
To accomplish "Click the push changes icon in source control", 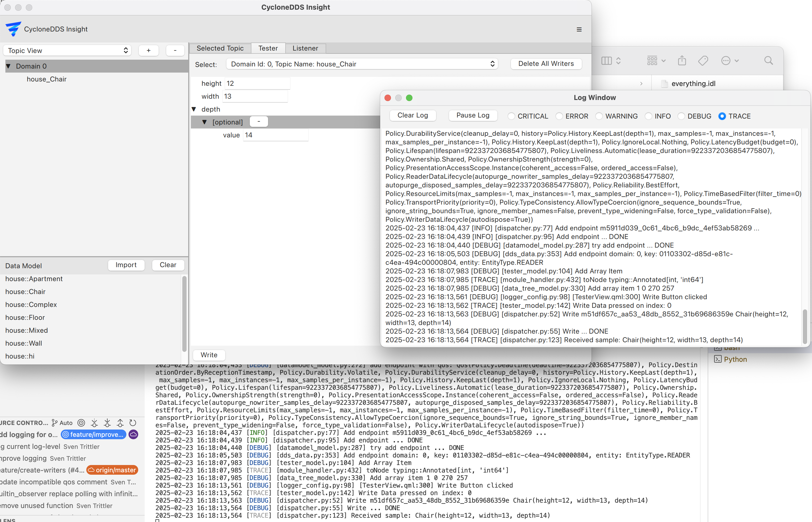I will 120,423.
